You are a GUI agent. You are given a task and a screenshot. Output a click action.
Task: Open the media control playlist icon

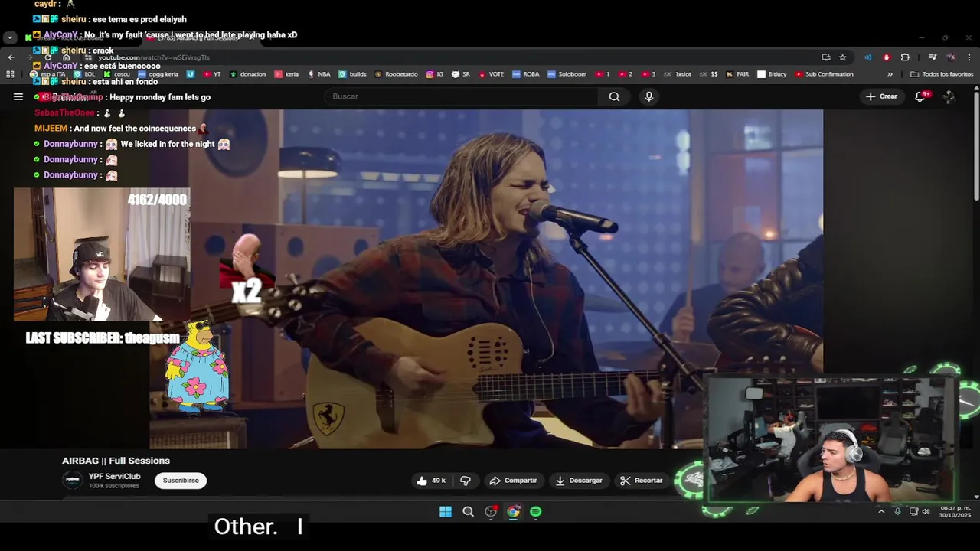(x=932, y=57)
